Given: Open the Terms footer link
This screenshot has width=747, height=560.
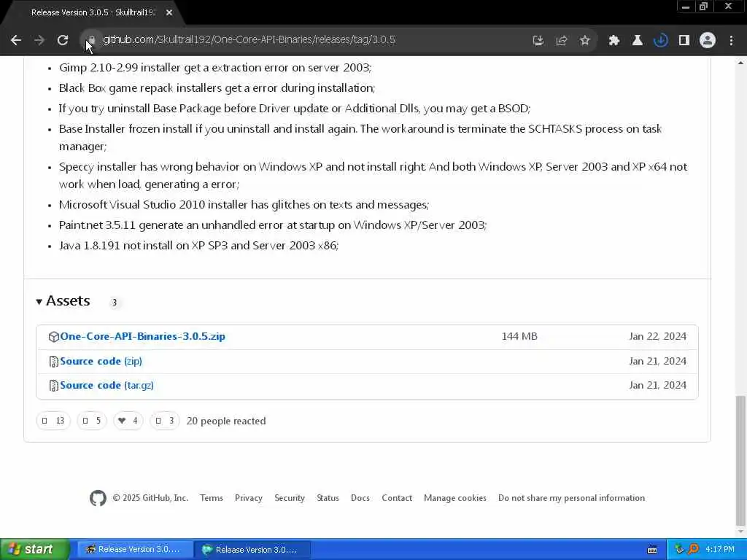Looking at the screenshot, I should pos(212,498).
